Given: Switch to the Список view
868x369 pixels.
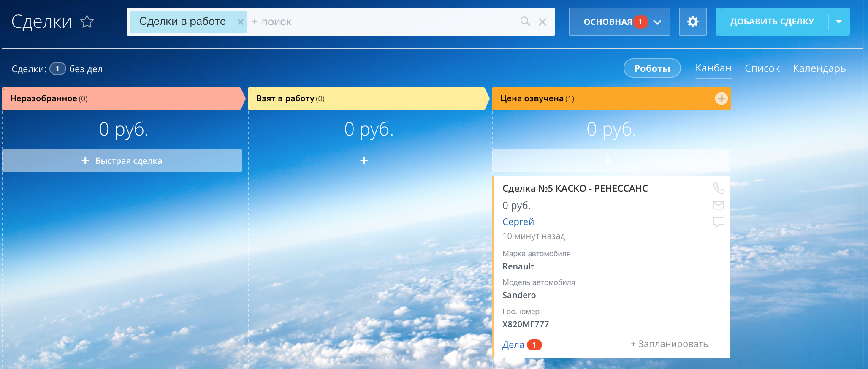Looking at the screenshot, I should point(762,68).
